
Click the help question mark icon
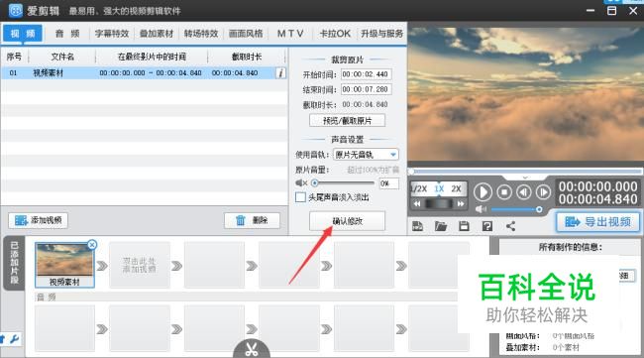point(487,226)
